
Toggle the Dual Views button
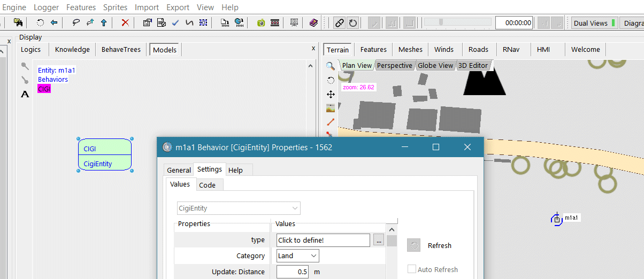tap(594, 23)
